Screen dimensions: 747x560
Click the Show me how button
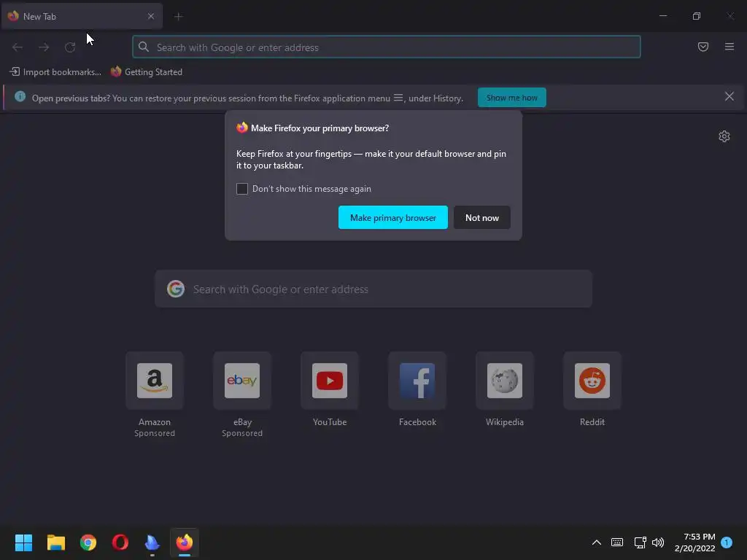coord(511,98)
